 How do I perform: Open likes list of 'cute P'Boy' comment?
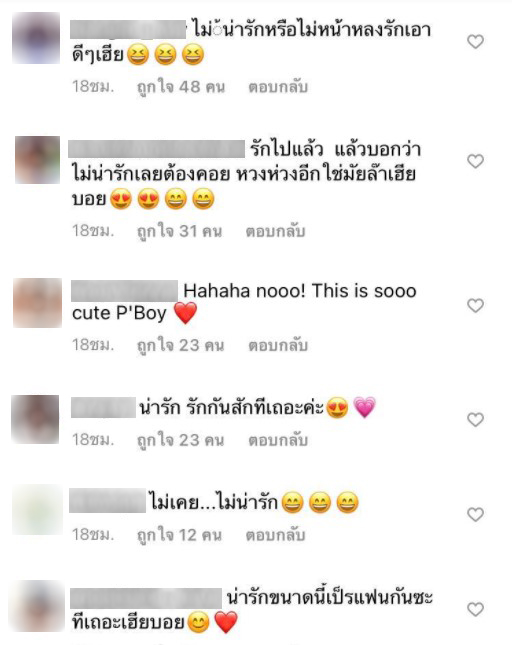[x=181, y=345]
